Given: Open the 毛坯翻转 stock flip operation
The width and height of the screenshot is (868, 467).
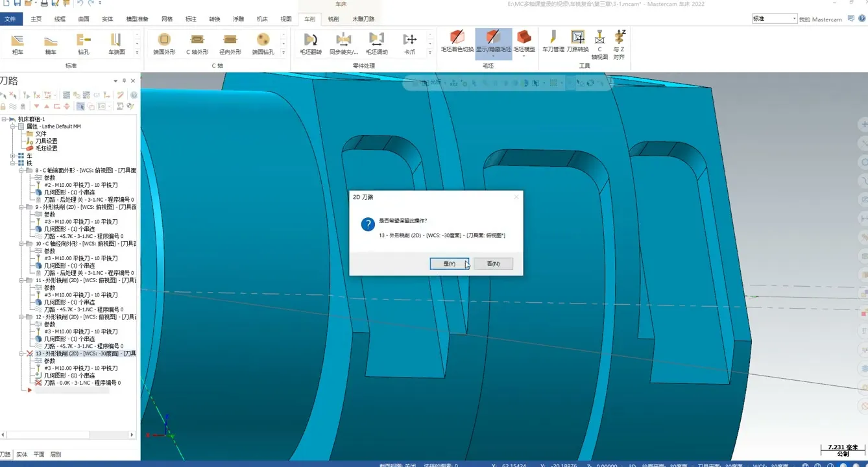Looking at the screenshot, I should pyautogui.click(x=311, y=43).
